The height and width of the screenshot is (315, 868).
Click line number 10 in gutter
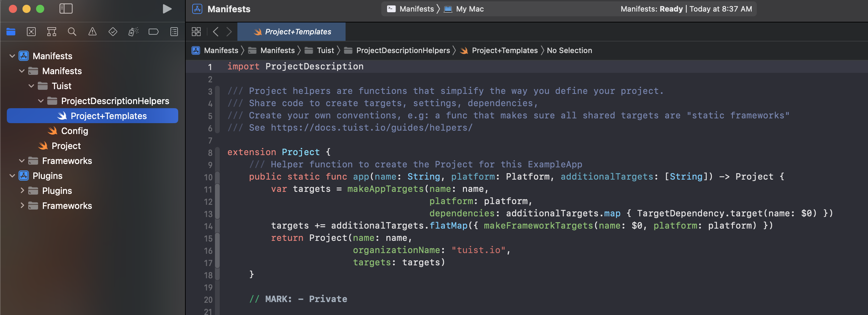(x=208, y=177)
